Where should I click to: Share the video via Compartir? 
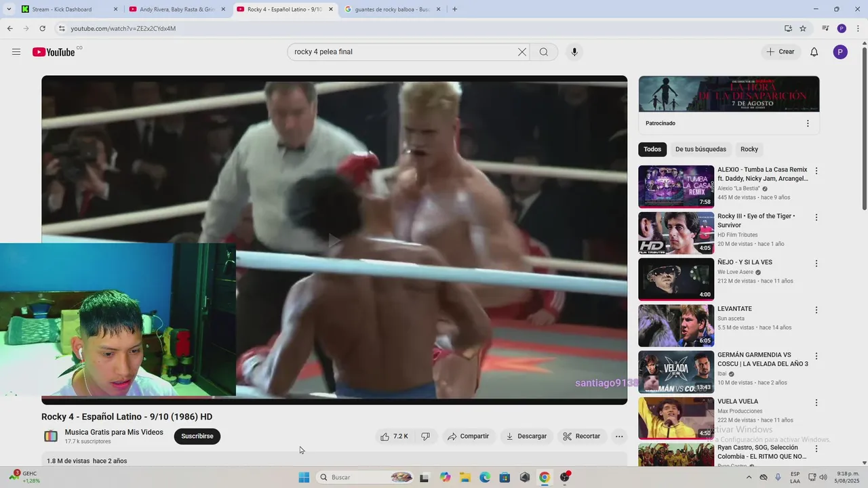(x=468, y=436)
